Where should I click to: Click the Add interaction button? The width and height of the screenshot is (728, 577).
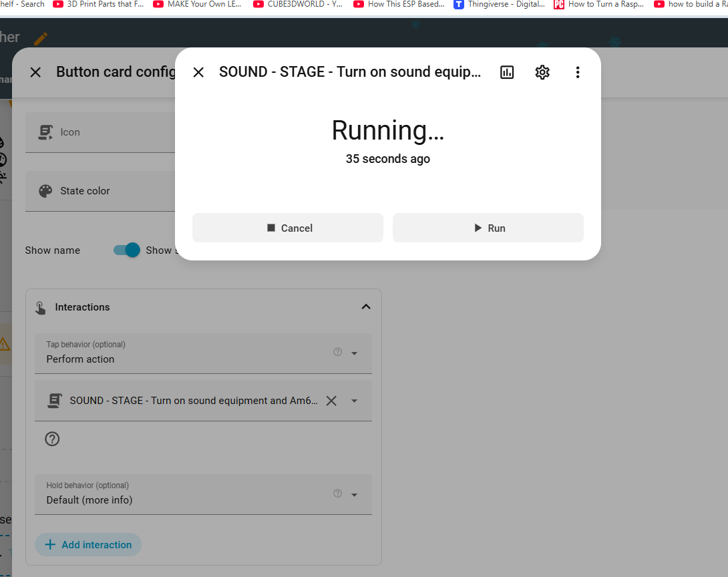pos(88,544)
